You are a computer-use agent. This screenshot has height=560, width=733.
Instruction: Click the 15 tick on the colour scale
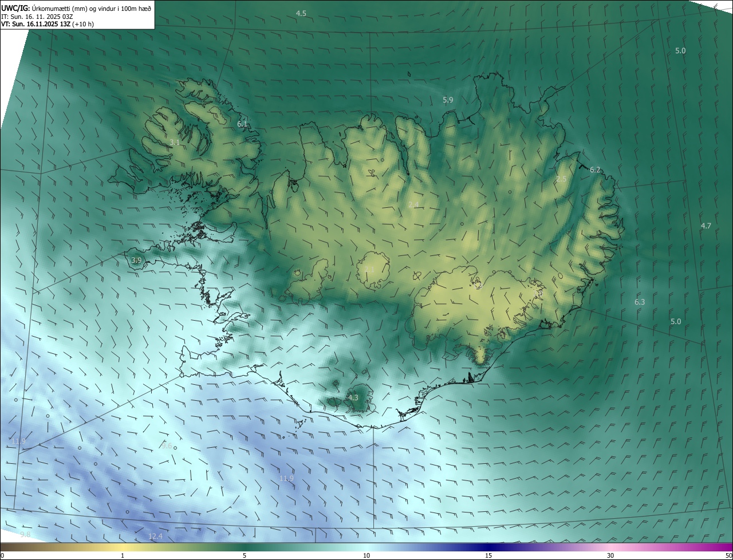pyautogui.click(x=488, y=555)
